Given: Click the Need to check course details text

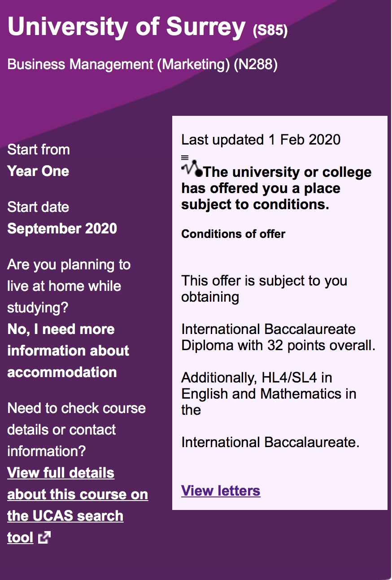Looking at the screenshot, I should [76, 430].
